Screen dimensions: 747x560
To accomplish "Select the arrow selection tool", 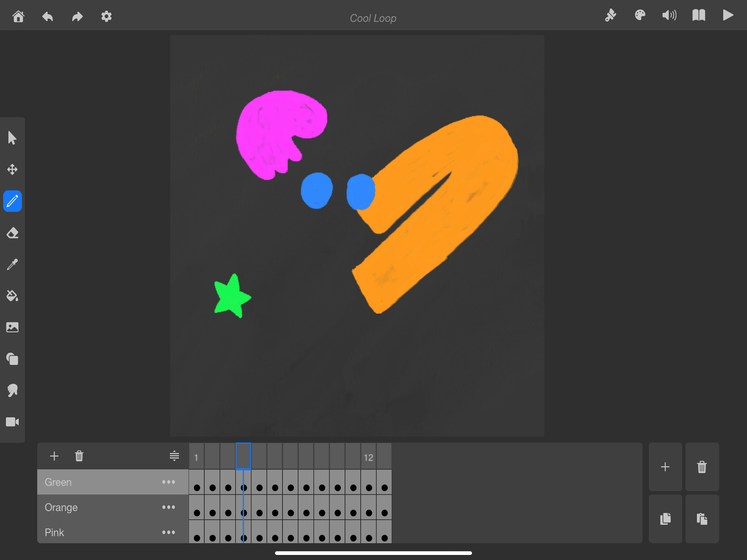I will point(12,138).
